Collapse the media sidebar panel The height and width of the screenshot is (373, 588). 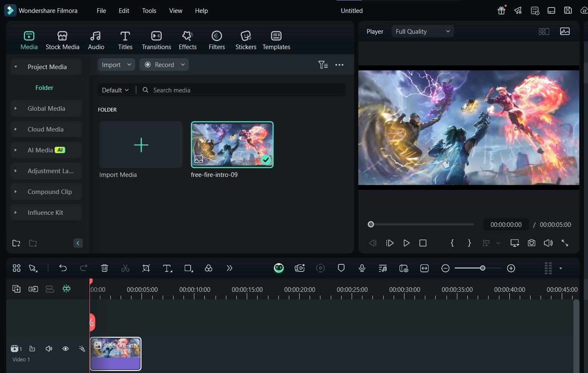click(78, 243)
